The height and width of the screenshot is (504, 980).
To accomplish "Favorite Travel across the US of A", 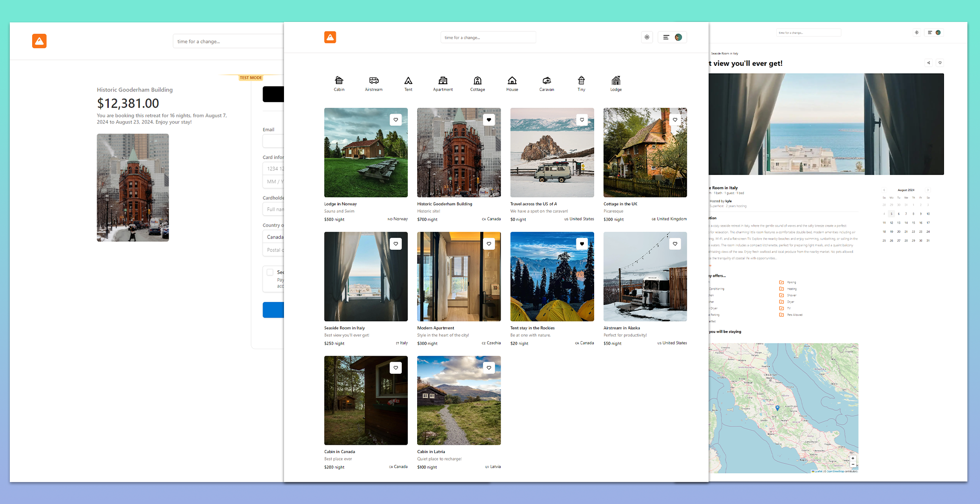I will [x=582, y=120].
